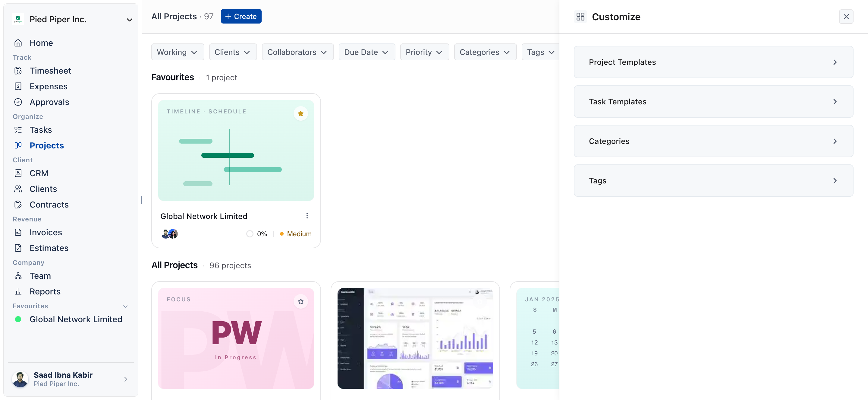Unfavourite Global Network Limited with the gold star
The image size is (868, 400).
[x=300, y=114]
